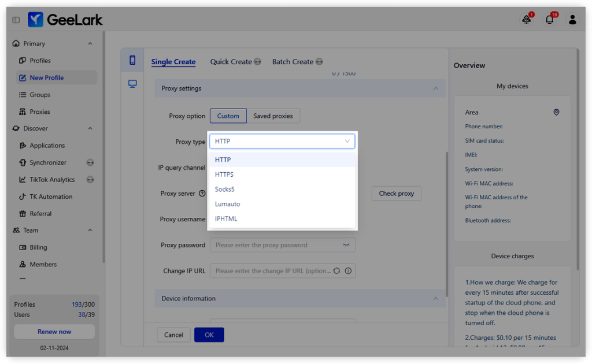This screenshot has width=592, height=364.
Task: Click the Renew now button
Action: point(54,332)
